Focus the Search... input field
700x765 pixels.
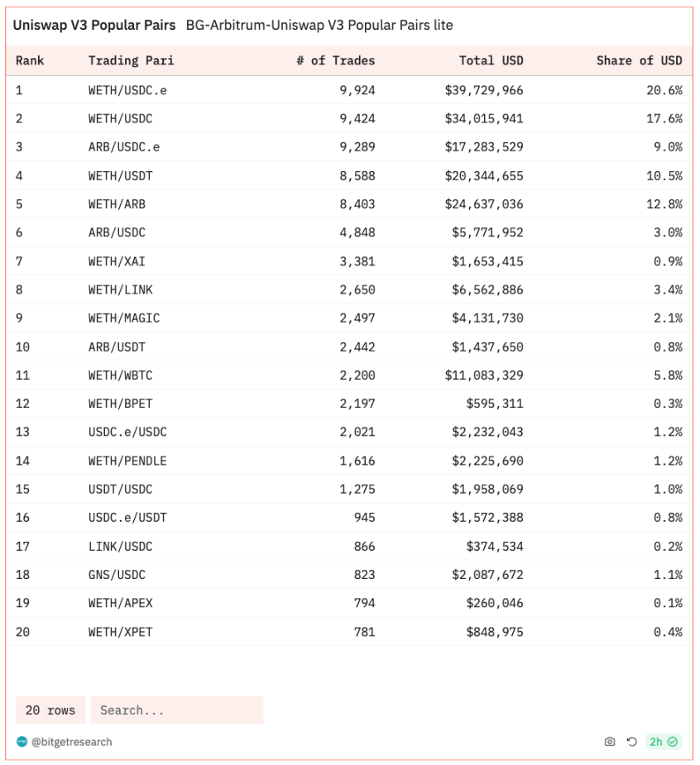click(x=177, y=710)
